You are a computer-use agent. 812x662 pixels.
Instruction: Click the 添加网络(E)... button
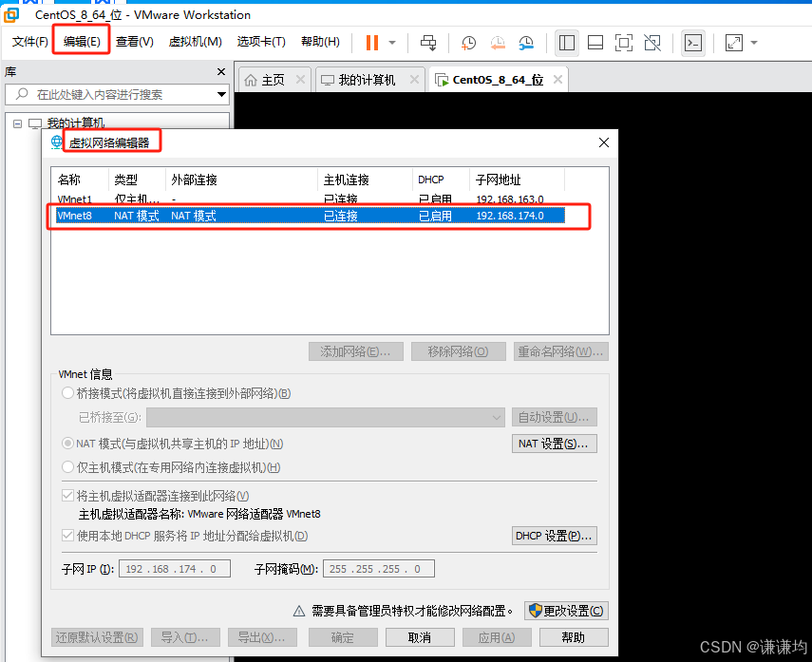tap(356, 351)
